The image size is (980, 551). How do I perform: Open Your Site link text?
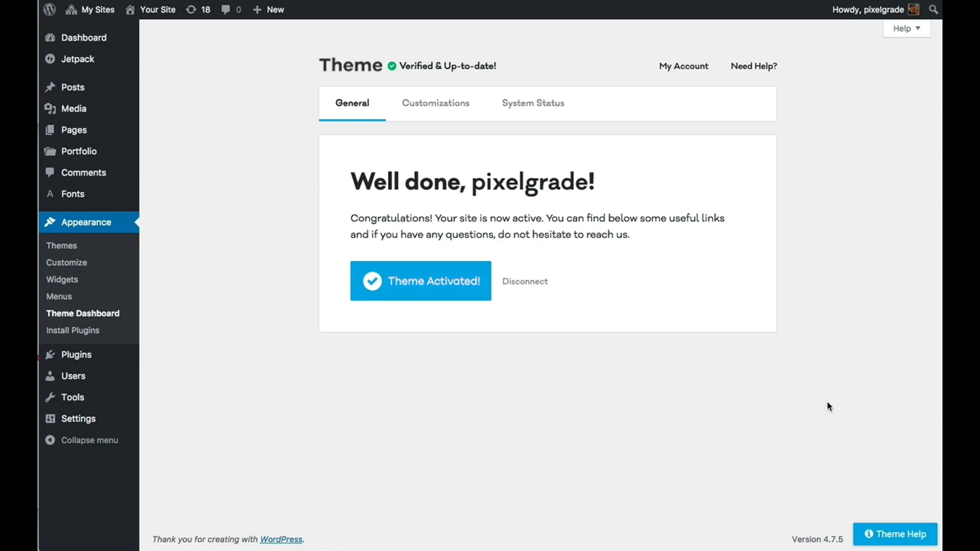pyautogui.click(x=158, y=9)
